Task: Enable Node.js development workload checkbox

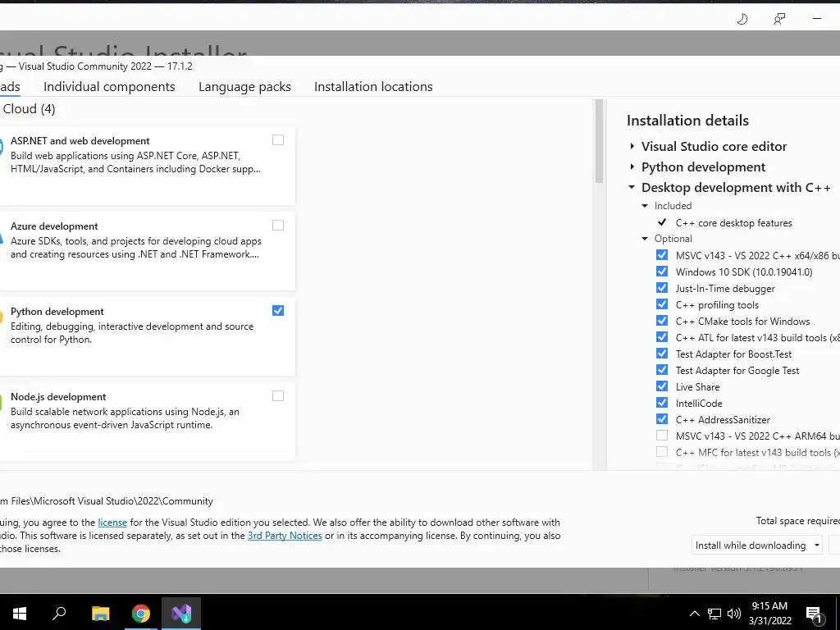Action: coord(278,395)
